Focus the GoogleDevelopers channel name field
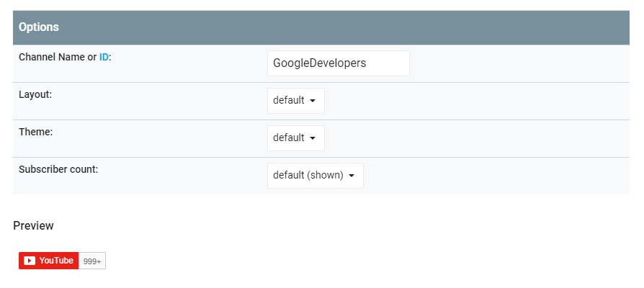The width and height of the screenshot is (644, 288). pyautogui.click(x=338, y=63)
